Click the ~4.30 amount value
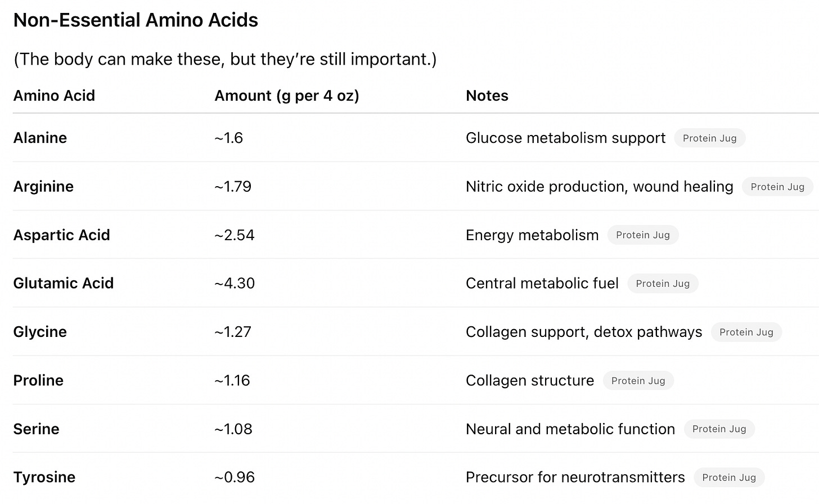 pos(235,283)
